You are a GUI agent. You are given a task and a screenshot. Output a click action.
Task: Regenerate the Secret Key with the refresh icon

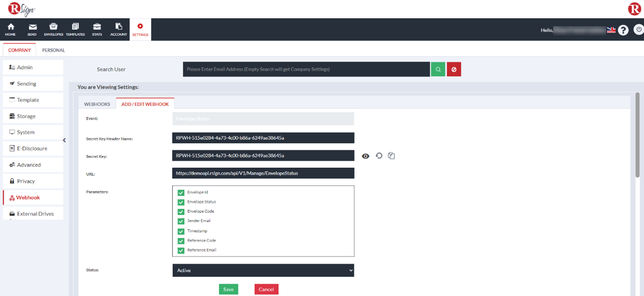coord(378,155)
